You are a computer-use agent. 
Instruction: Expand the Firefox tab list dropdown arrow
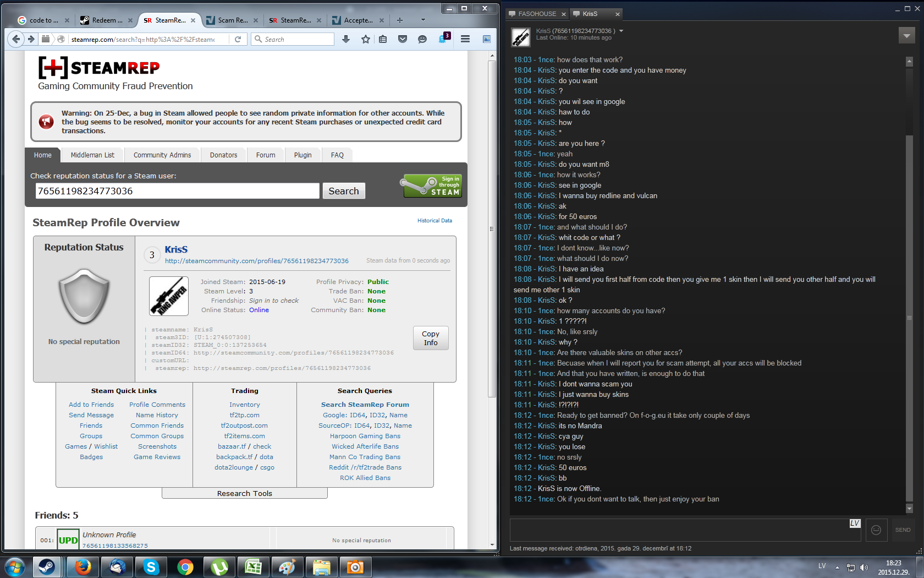423,20
